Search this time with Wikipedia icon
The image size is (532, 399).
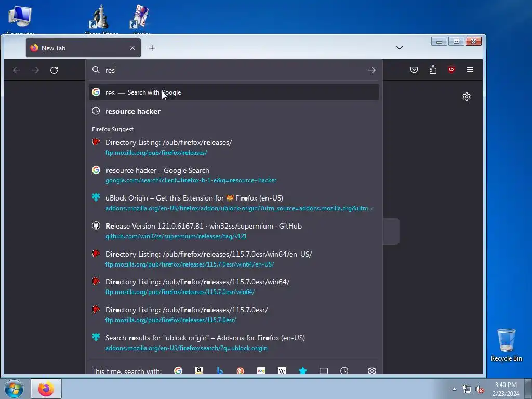[x=282, y=371]
